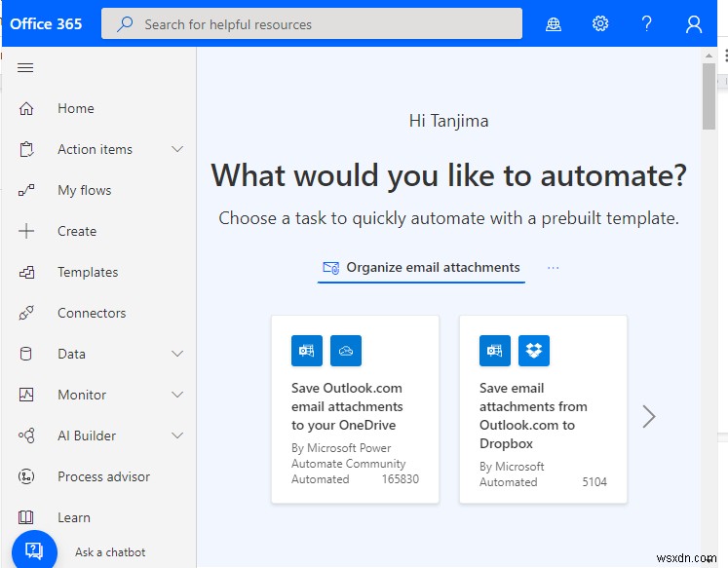This screenshot has width=728, height=568.
Task: Click the Office 365 header title
Action: [x=46, y=24]
